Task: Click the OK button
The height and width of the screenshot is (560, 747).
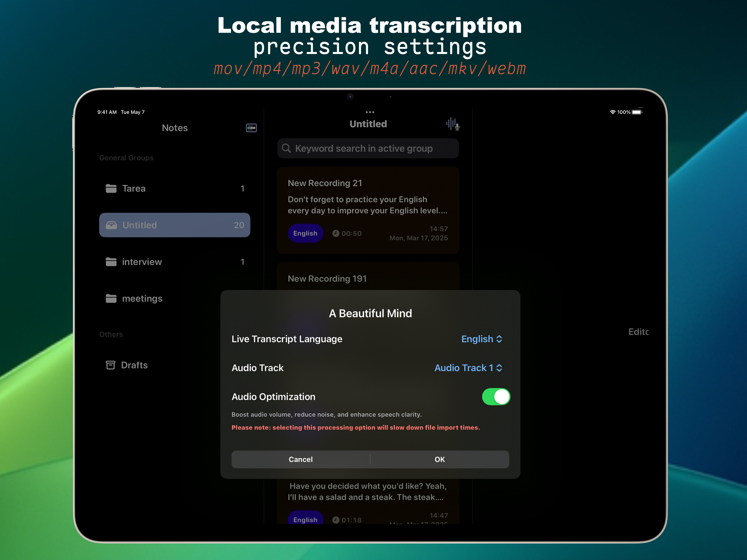Action: [440, 459]
